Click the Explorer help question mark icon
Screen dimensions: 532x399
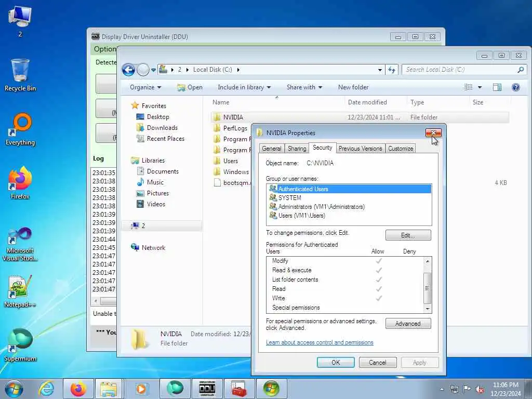click(x=516, y=87)
